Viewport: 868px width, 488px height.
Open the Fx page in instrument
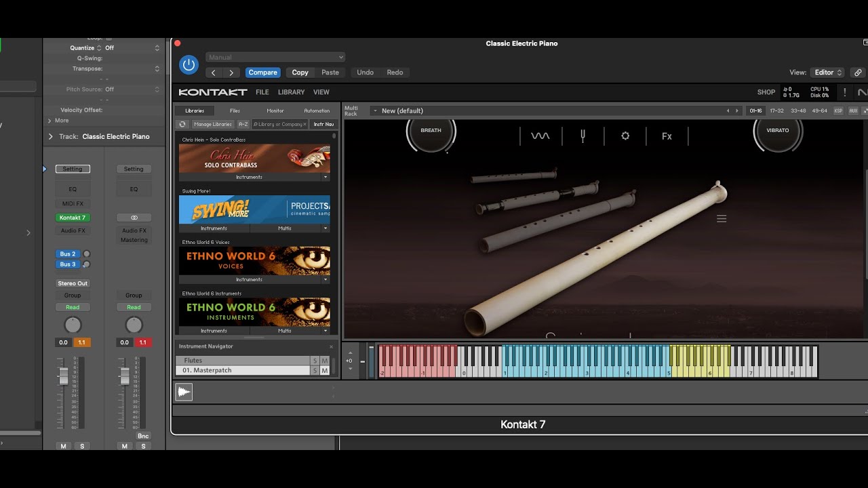667,136
